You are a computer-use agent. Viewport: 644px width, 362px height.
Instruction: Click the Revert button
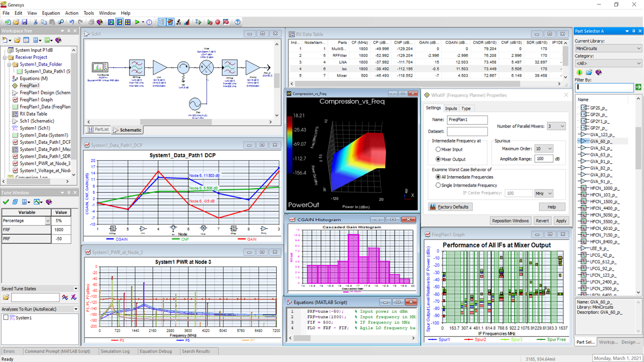[x=542, y=221]
